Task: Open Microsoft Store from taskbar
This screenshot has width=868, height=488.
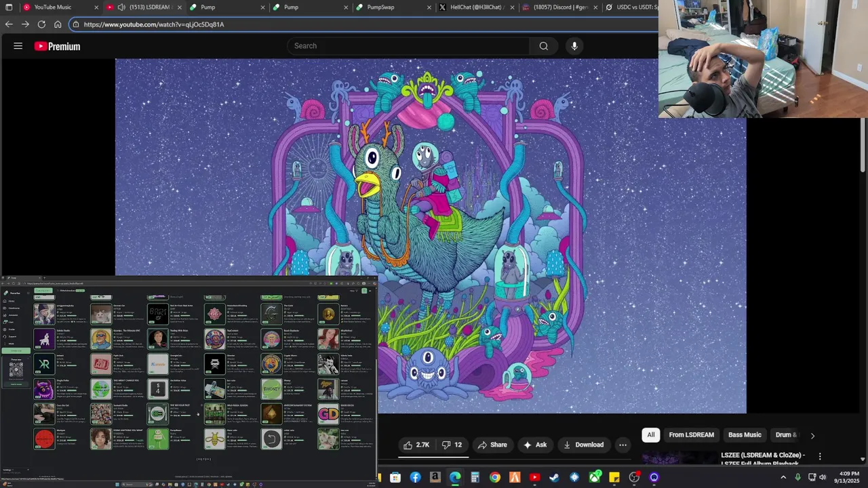Action: [x=395, y=477]
